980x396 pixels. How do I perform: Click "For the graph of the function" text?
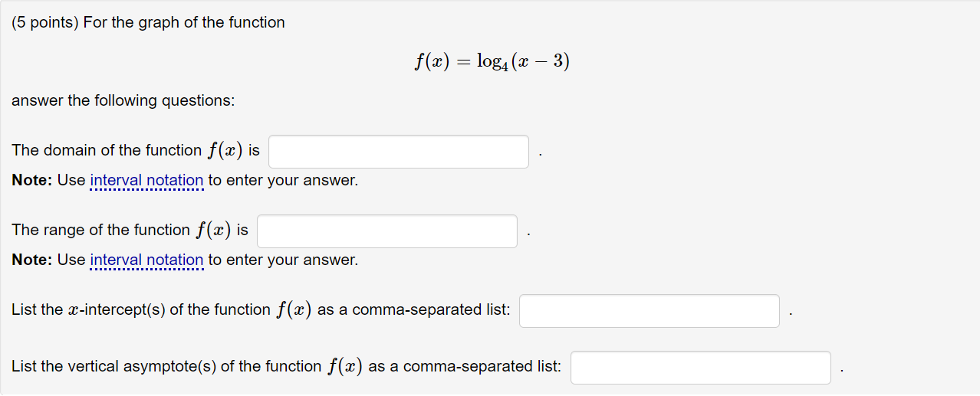tap(184, 23)
